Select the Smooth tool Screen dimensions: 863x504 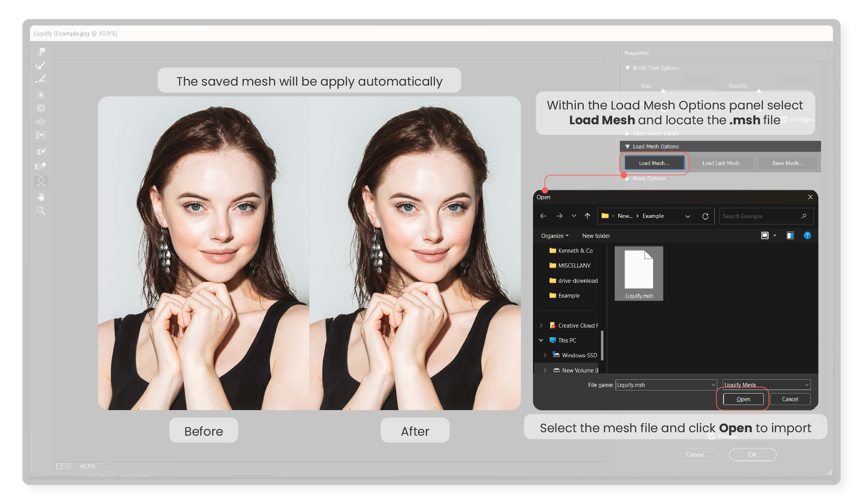[41, 79]
